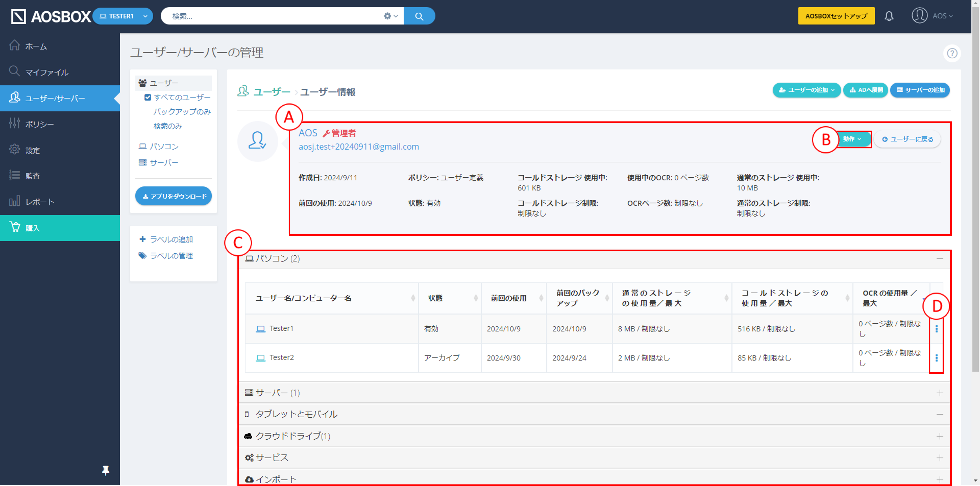Open マイファイル in sidebar
The image size is (980, 486).
coord(60,72)
